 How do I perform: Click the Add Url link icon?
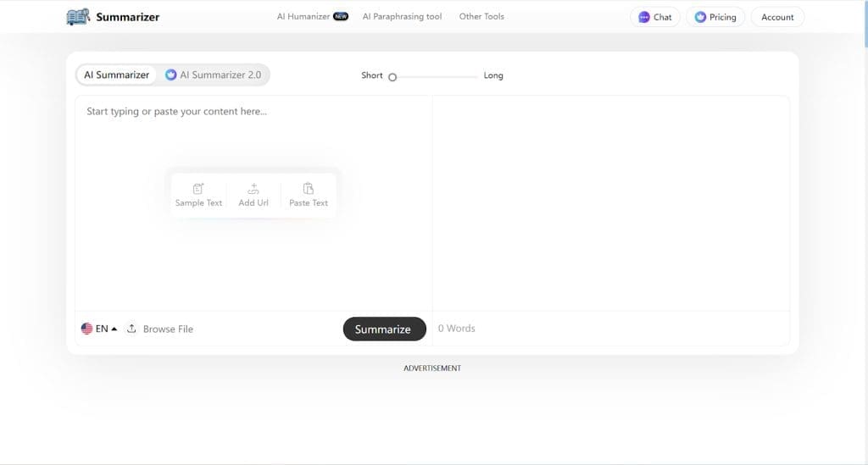coord(253,189)
